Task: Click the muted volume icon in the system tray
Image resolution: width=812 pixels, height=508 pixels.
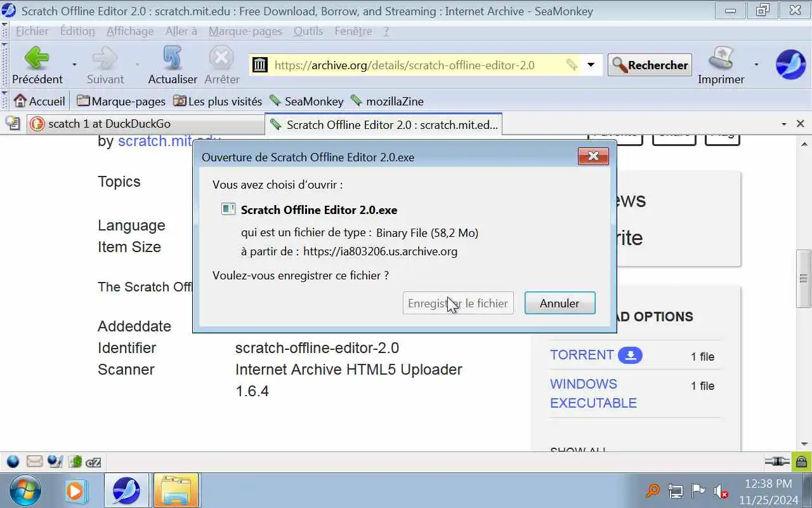Action: (x=721, y=491)
